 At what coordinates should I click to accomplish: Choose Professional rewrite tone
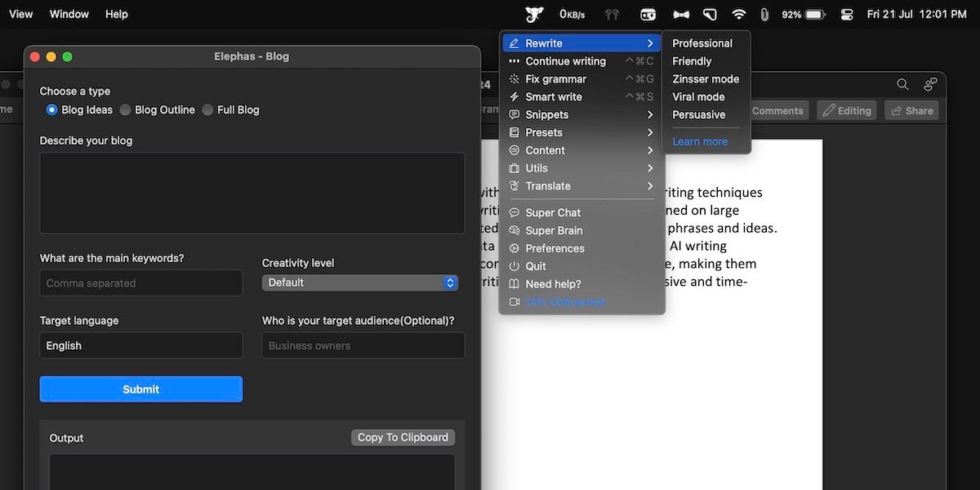[702, 43]
